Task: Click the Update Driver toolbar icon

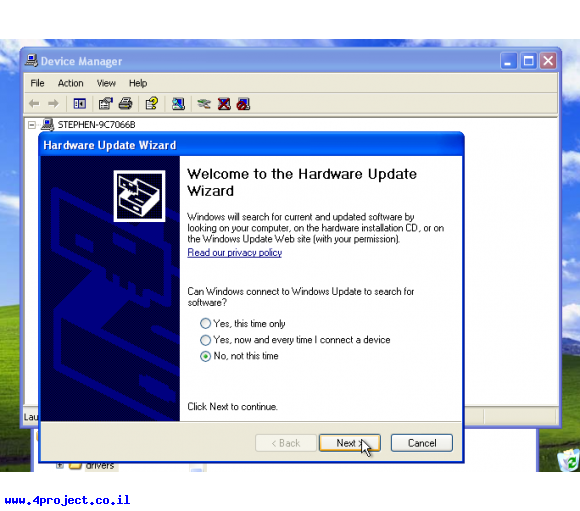Action: [x=204, y=104]
